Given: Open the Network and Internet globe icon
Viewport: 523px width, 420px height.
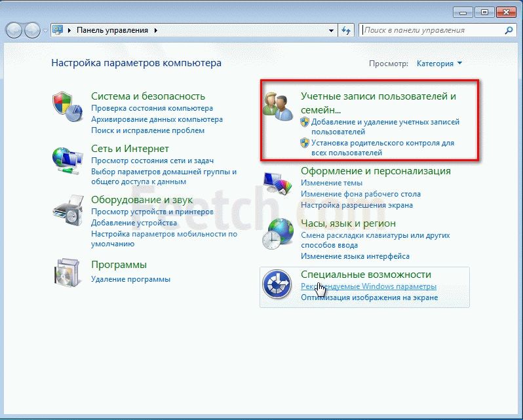Looking at the screenshot, I should [68, 161].
